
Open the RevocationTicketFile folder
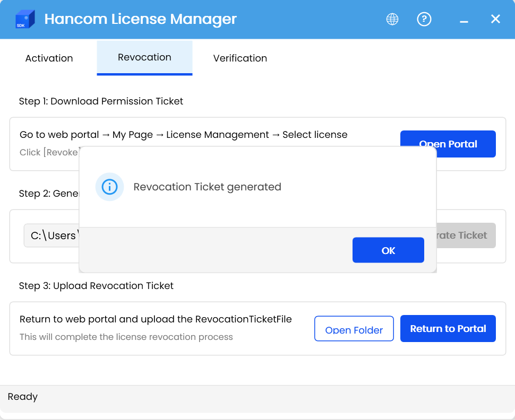point(354,328)
